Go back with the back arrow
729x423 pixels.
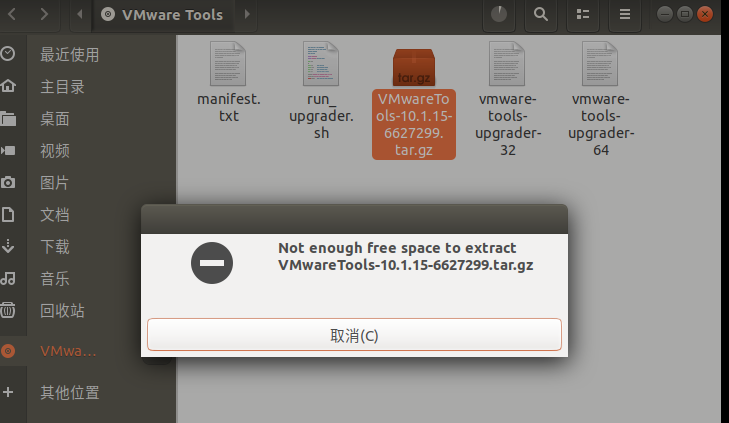click(12, 14)
